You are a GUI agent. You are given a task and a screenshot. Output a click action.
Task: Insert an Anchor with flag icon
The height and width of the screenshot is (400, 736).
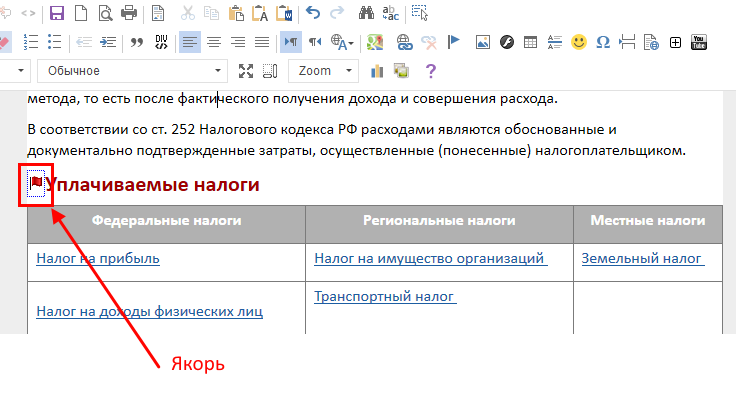453,42
